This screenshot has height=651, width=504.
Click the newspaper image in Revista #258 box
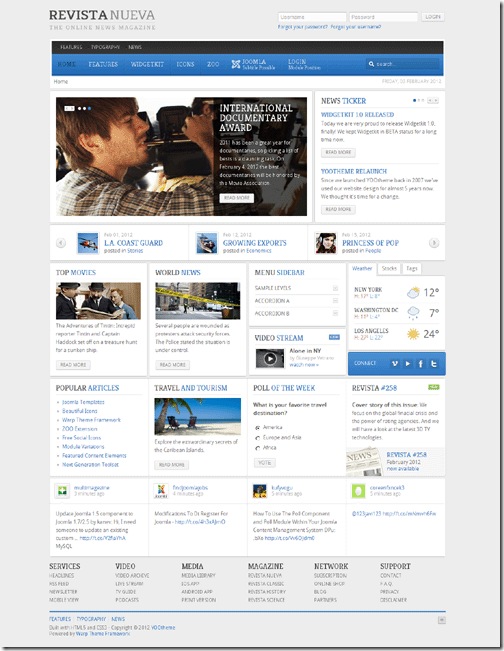364,463
